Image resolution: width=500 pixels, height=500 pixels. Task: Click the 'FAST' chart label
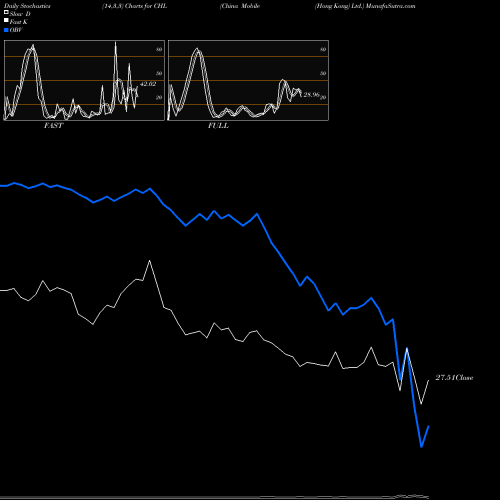click(x=53, y=126)
